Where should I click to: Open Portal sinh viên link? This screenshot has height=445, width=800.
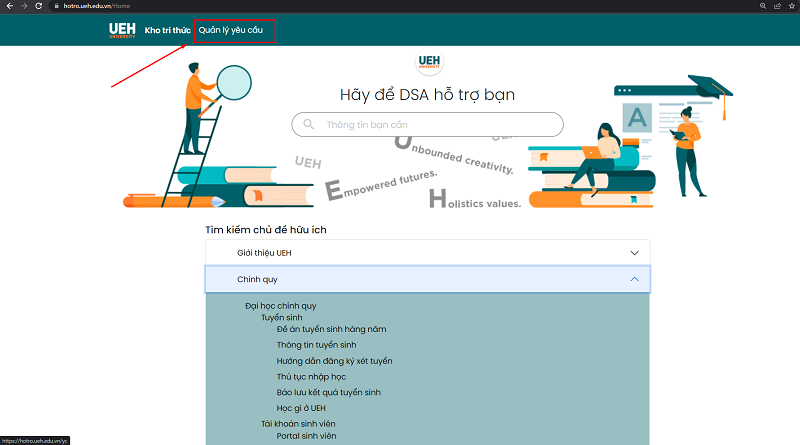pos(307,436)
